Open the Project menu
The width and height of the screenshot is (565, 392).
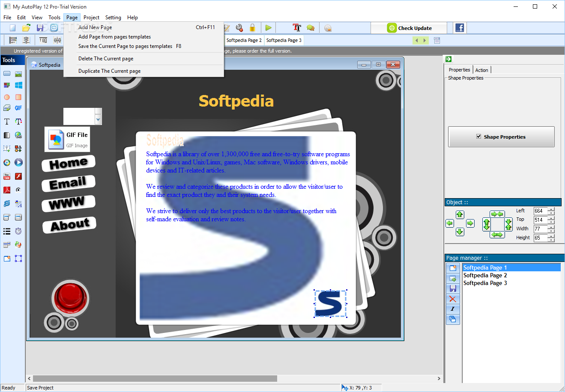91,18
